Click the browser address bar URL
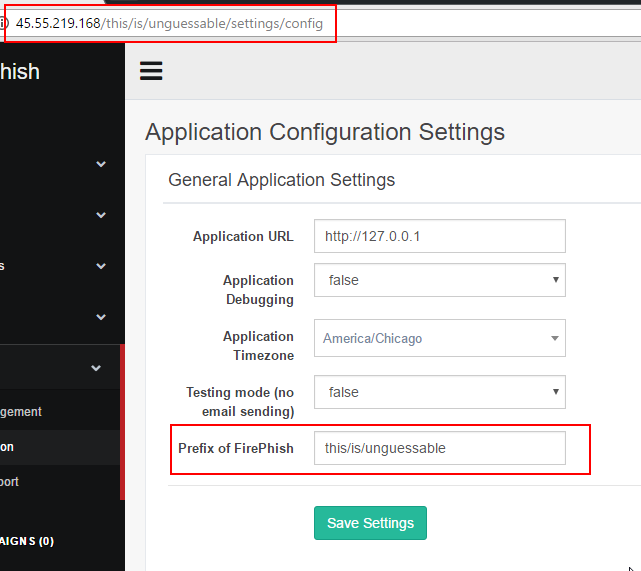Image resolution: width=641 pixels, height=571 pixels. point(169,23)
